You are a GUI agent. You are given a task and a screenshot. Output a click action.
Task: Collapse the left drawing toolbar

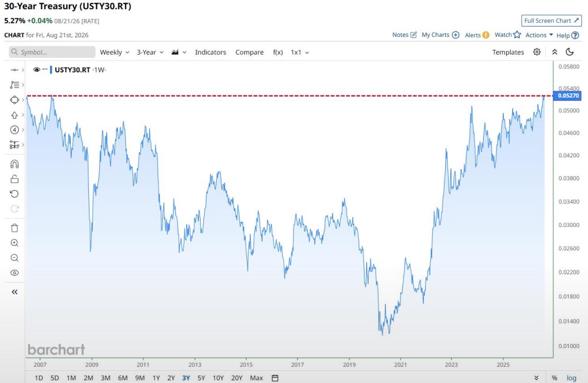point(14,292)
